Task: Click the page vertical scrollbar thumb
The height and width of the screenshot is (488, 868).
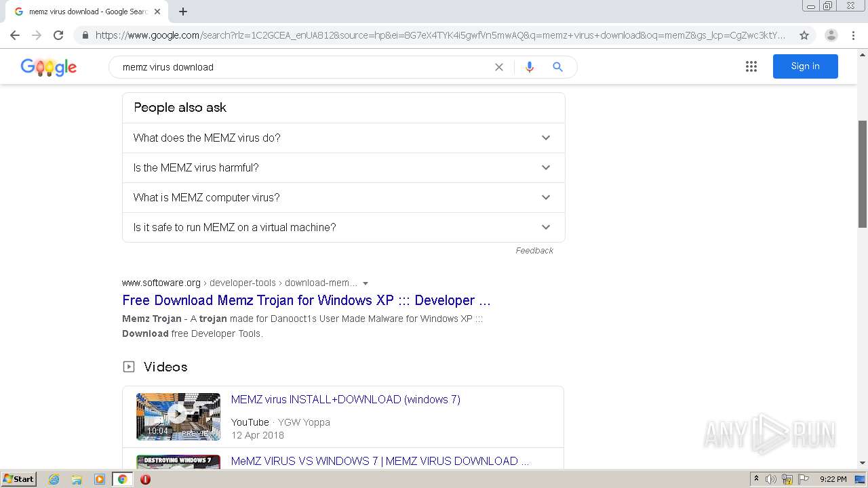Action: click(x=863, y=174)
